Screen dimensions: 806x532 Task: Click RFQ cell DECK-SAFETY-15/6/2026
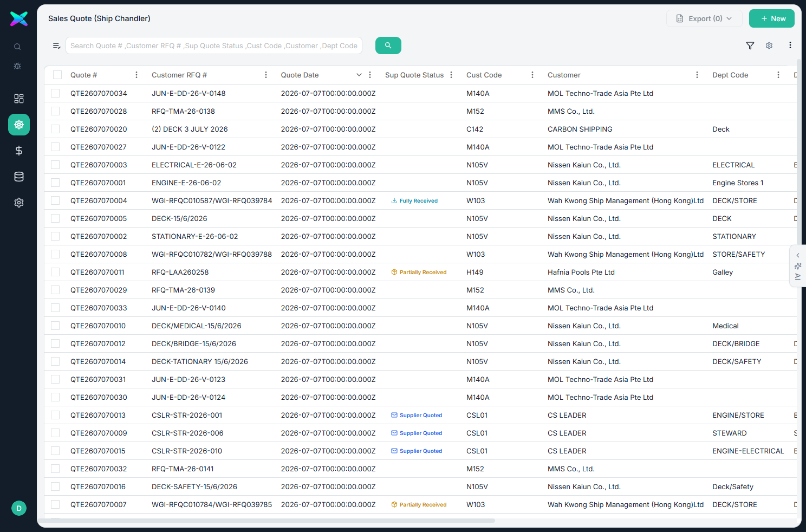pyautogui.click(x=194, y=486)
